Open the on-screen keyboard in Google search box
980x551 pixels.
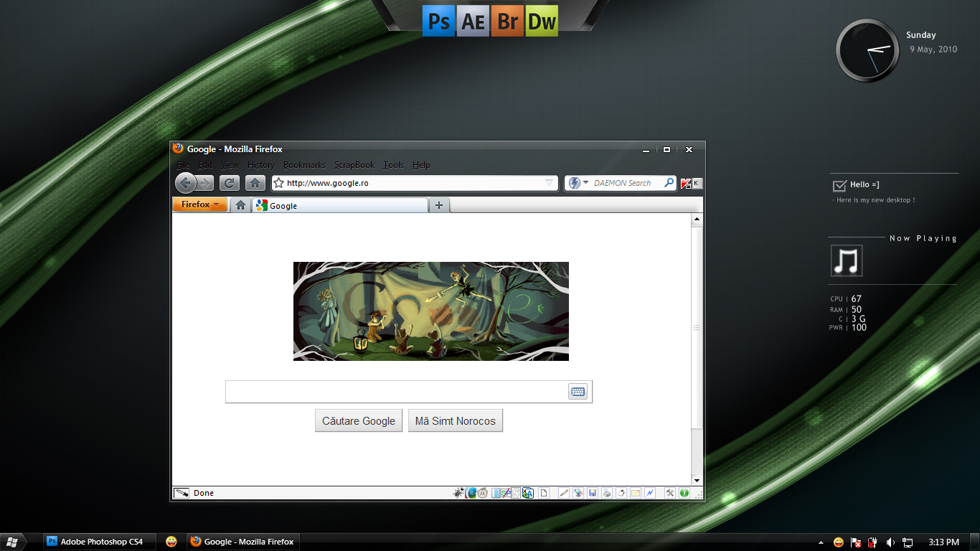(578, 392)
